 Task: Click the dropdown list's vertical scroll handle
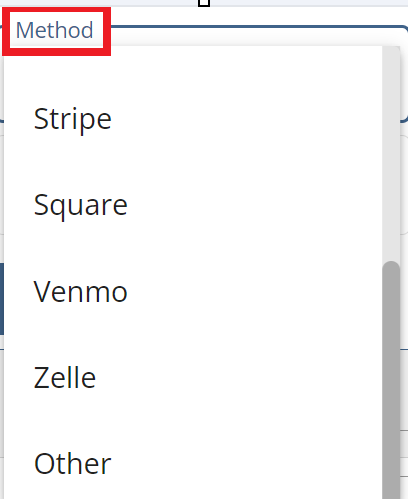coord(391,380)
